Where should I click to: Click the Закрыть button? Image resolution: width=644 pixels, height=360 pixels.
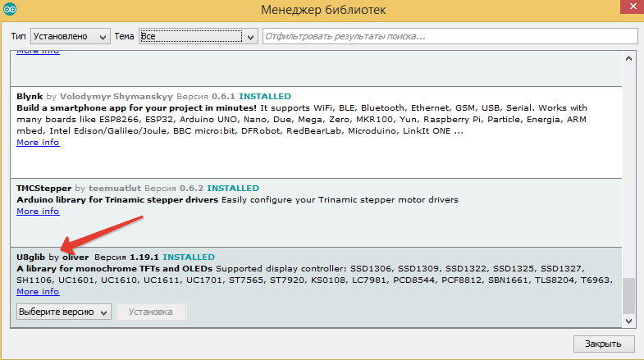603,344
